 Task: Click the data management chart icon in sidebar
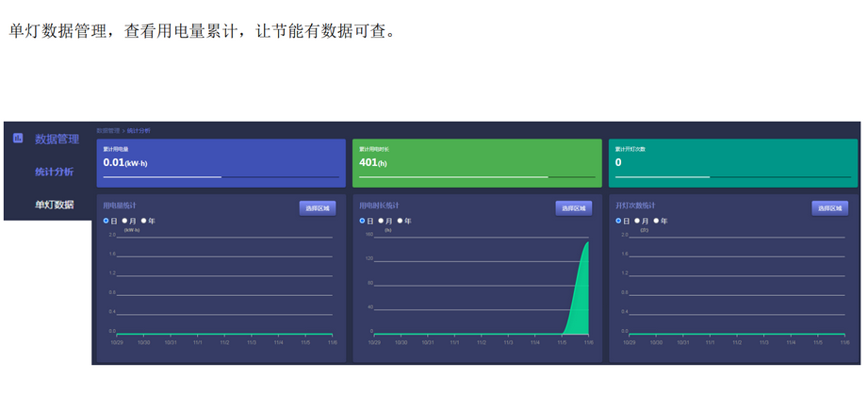point(17,139)
